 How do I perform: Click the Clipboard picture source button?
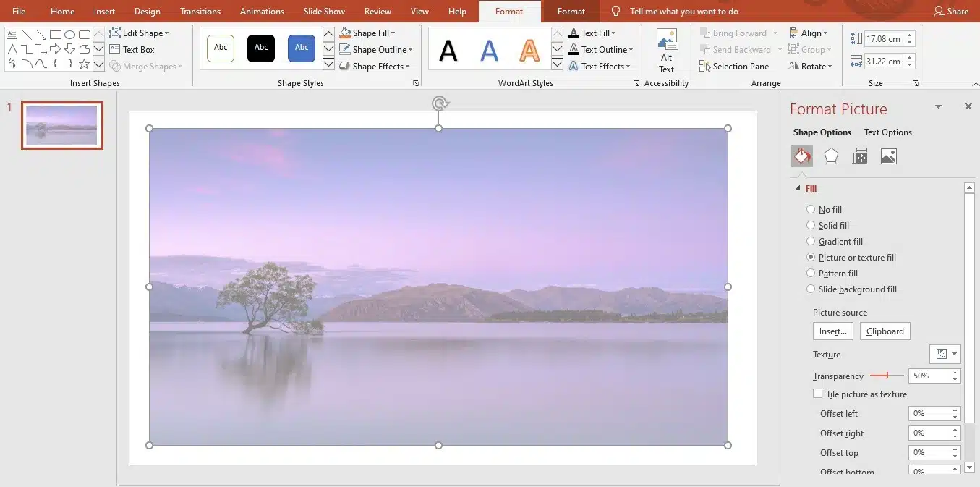tap(885, 331)
